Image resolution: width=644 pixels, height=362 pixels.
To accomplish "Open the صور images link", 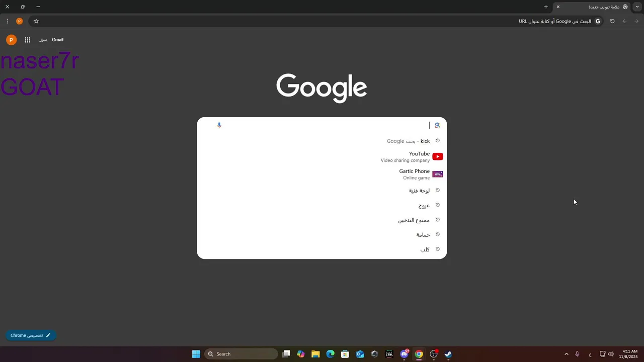I will [43, 40].
